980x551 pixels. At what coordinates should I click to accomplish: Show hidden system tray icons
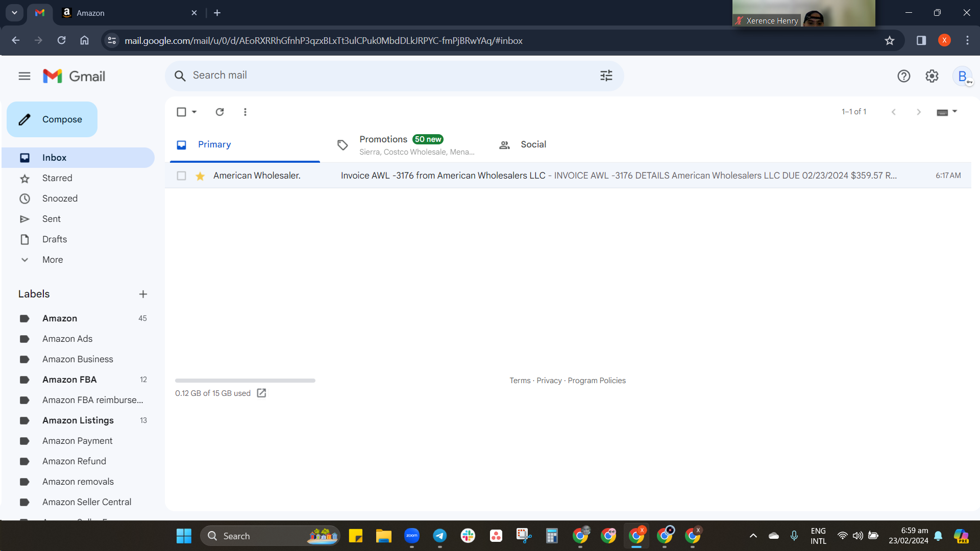(x=753, y=536)
